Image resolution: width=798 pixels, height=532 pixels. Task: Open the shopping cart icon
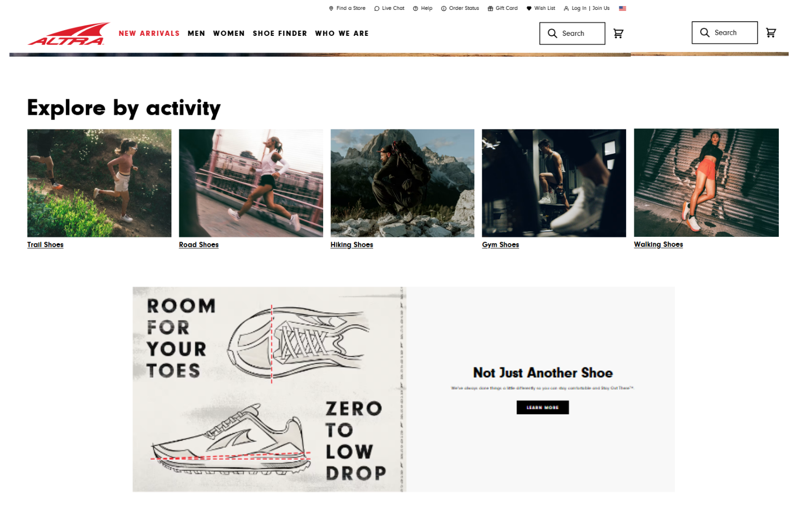click(618, 33)
